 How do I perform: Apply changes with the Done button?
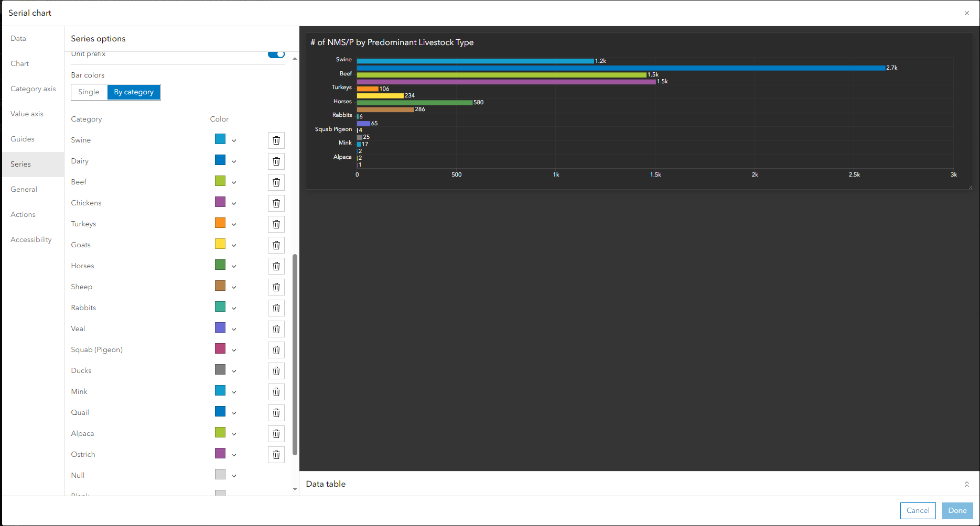point(957,510)
